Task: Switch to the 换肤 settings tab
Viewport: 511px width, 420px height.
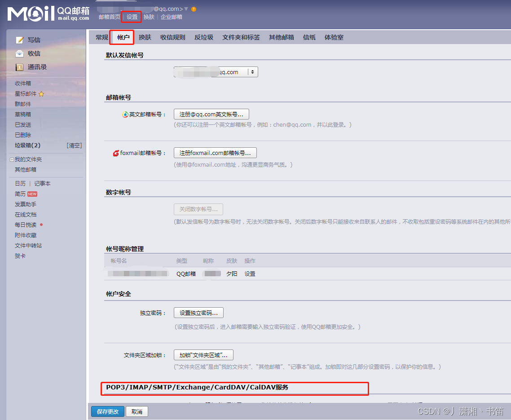Action: 145,37
